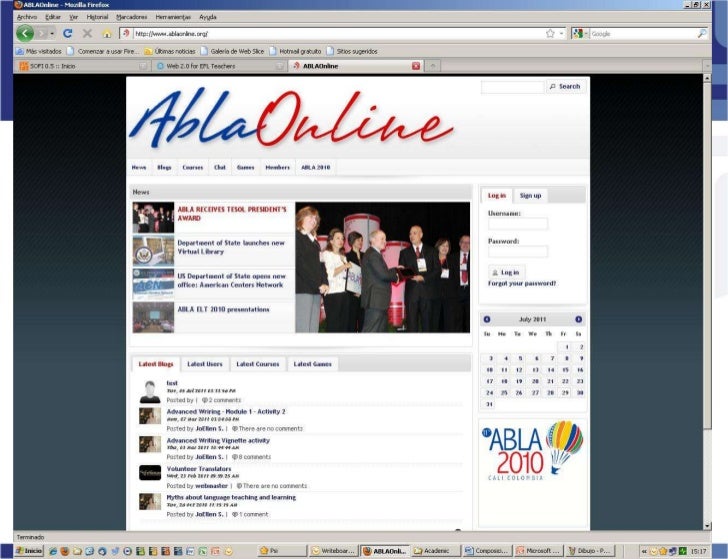Expand hidden system tray icons arrow
Viewport: 728px width, 559px height.
(x=644, y=551)
